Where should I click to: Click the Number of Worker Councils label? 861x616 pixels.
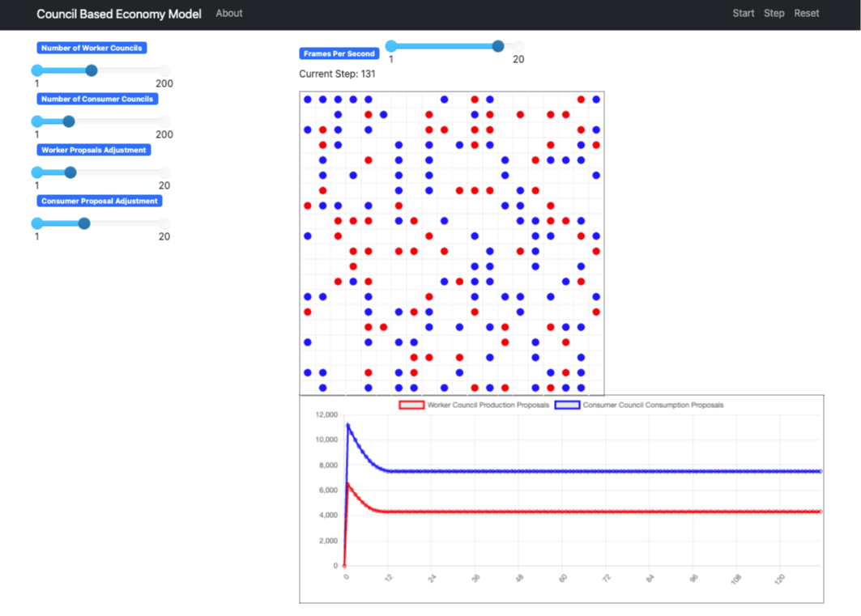click(92, 48)
